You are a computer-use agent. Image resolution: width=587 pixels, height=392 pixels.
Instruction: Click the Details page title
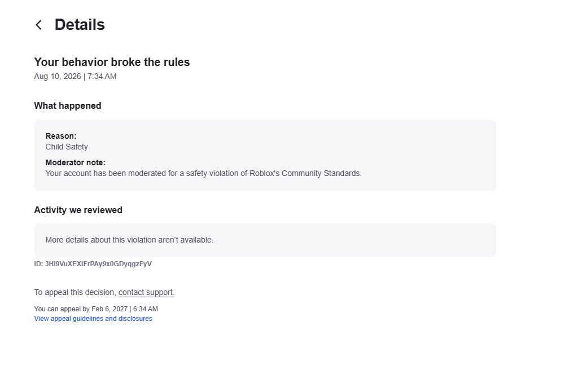(x=80, y=25)
